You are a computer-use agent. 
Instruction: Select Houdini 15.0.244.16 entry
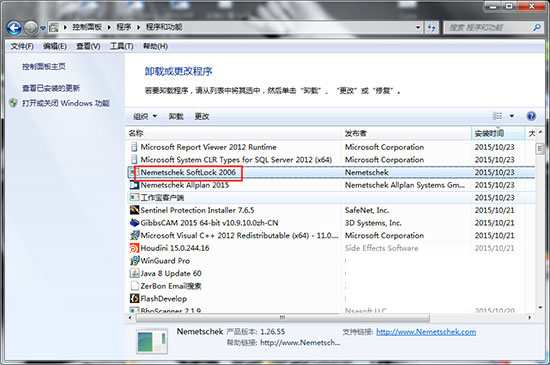[x=330, y=248]
